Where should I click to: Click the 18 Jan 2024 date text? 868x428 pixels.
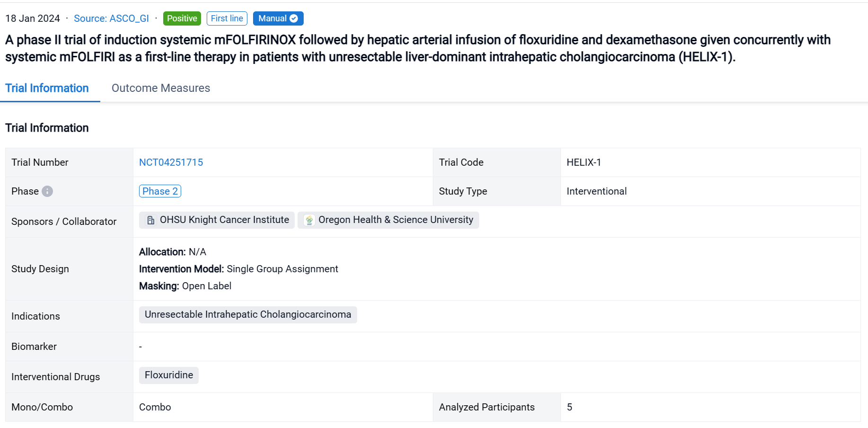click(x=33, y=18)
